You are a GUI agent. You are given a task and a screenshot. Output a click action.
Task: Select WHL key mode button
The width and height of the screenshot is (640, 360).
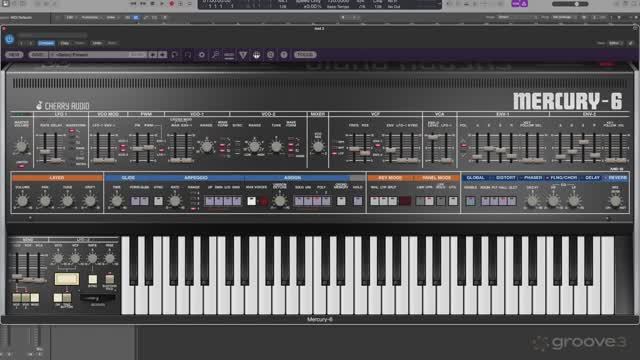point(375,201)
